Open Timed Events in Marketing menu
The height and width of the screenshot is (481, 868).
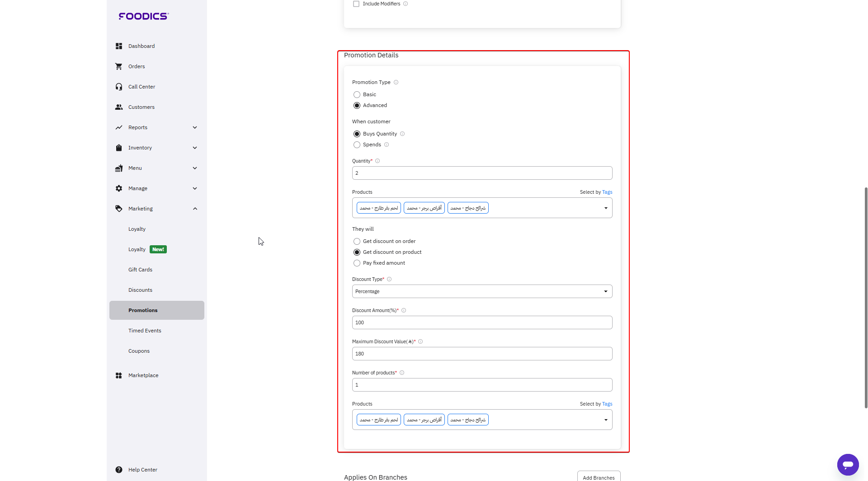(145, 331)
